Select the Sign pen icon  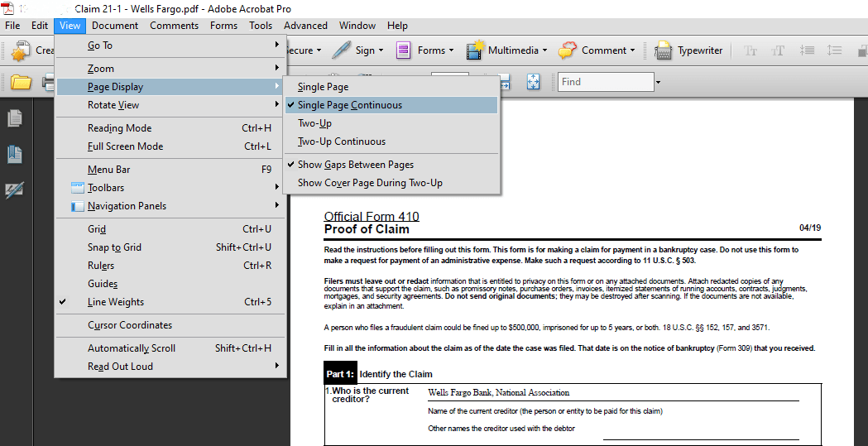tap(342, 50)
